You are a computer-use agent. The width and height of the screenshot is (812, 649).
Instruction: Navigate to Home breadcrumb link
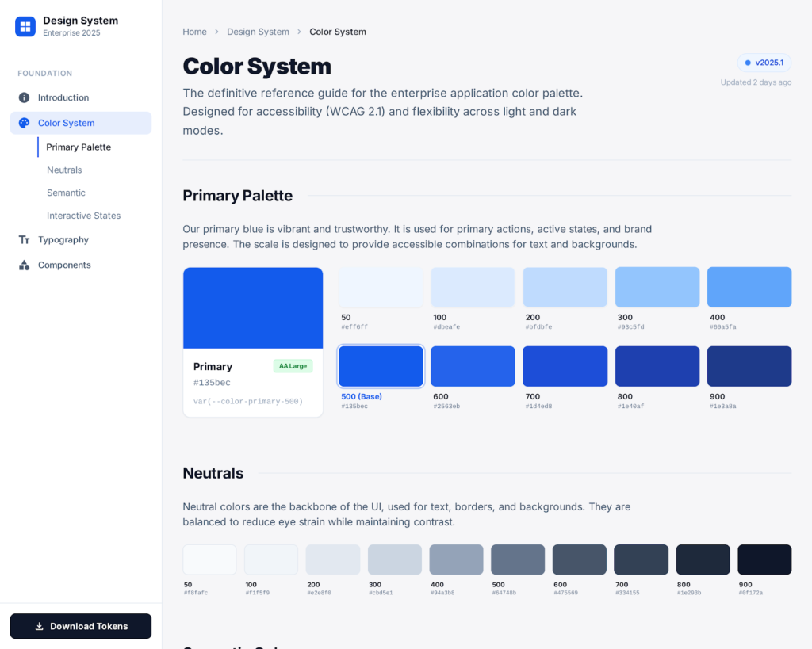[x=194, y=32]
